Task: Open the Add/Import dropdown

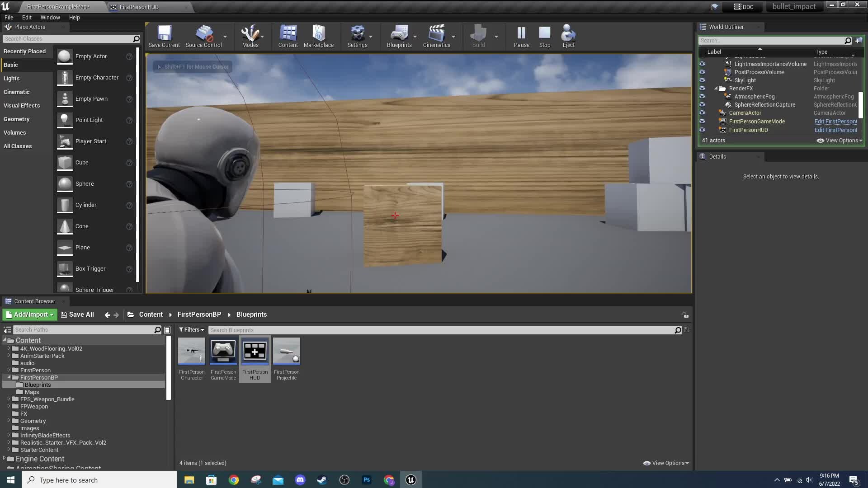Action: click(x=29, y=314)
